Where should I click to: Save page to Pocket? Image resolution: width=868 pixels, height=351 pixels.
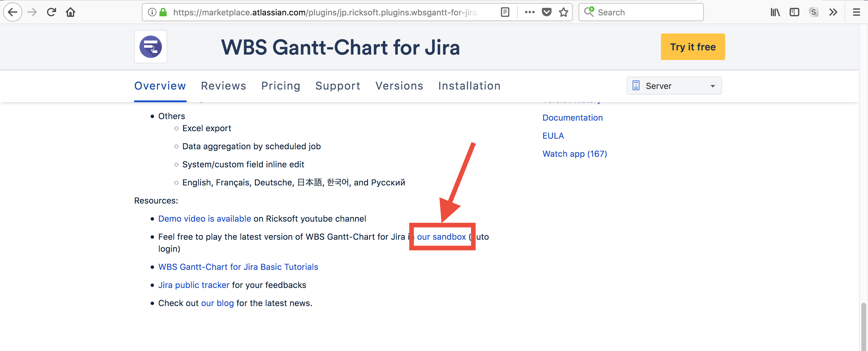[x=546, y=12]
